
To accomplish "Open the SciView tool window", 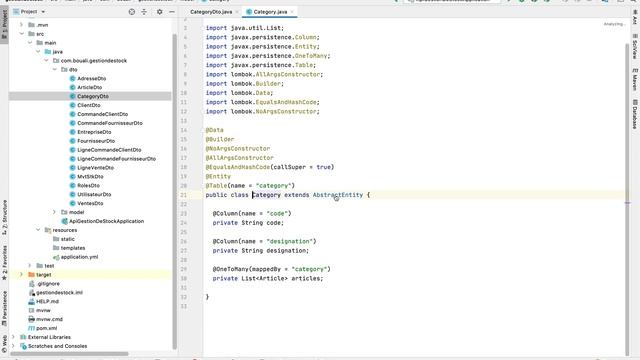I will (635, 47).
